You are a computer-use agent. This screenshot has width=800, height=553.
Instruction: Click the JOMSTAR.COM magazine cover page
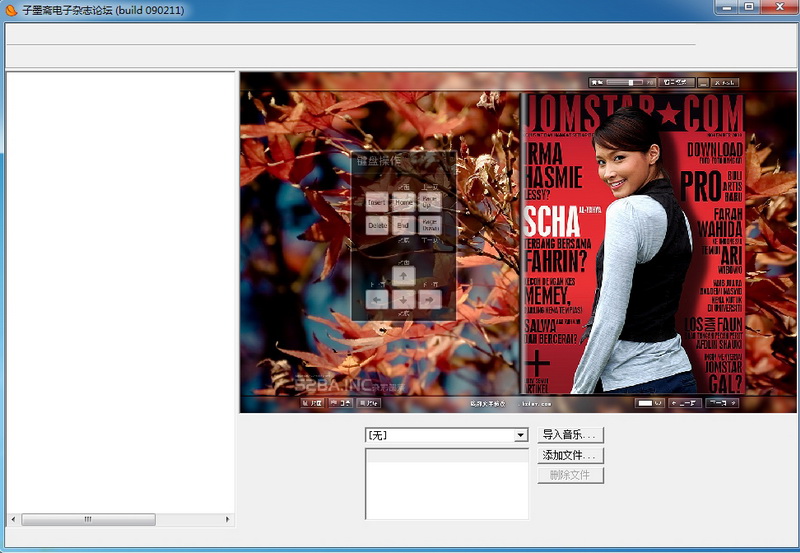click(633, 243)
